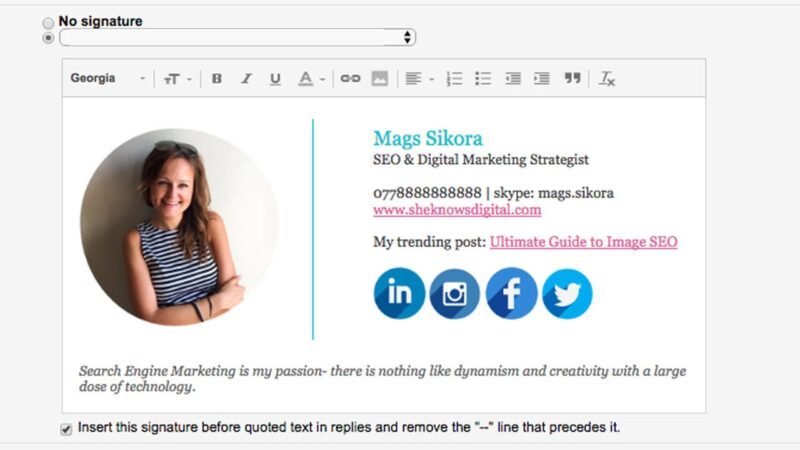This screenshot has width=800, height=450.
Task: Apply italic formatting to signature text
Action: pos(246,79)
